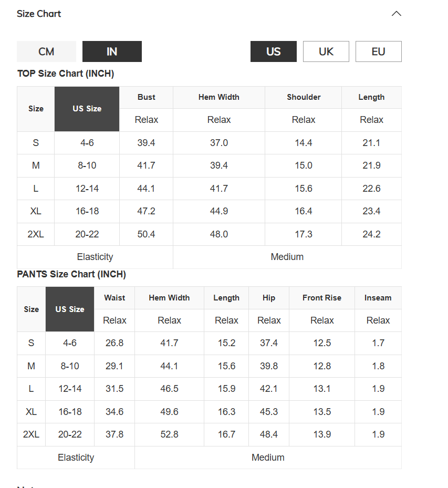Switch sizing to UK
Image resolution: width=448 pixels, height=488 pixels.
click(x=326, y=51)
